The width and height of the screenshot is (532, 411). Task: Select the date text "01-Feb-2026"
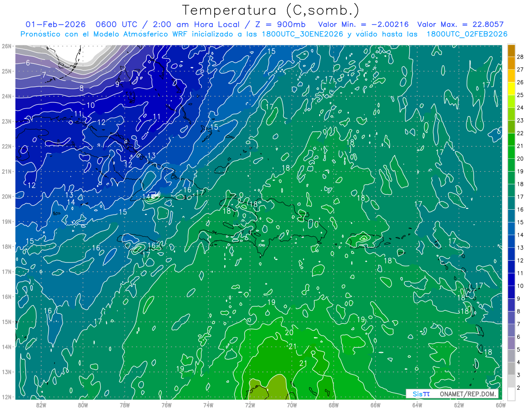pos(56,24)
